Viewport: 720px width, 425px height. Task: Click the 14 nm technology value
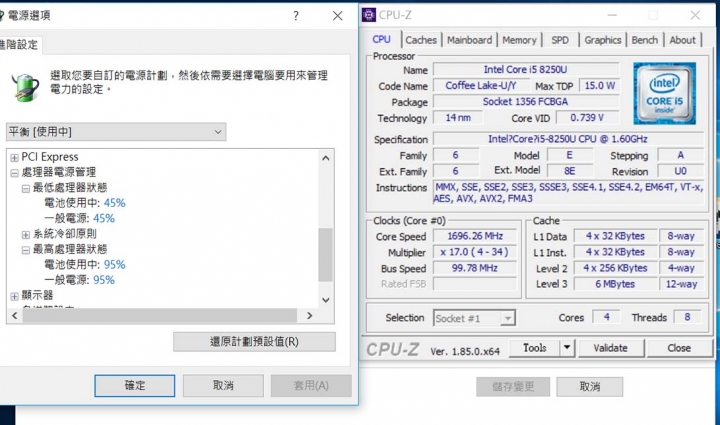[x=458, y=118]
